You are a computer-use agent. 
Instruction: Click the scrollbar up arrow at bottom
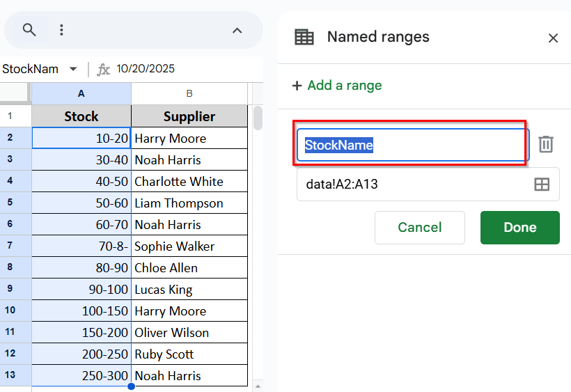(x=258, y=386)
